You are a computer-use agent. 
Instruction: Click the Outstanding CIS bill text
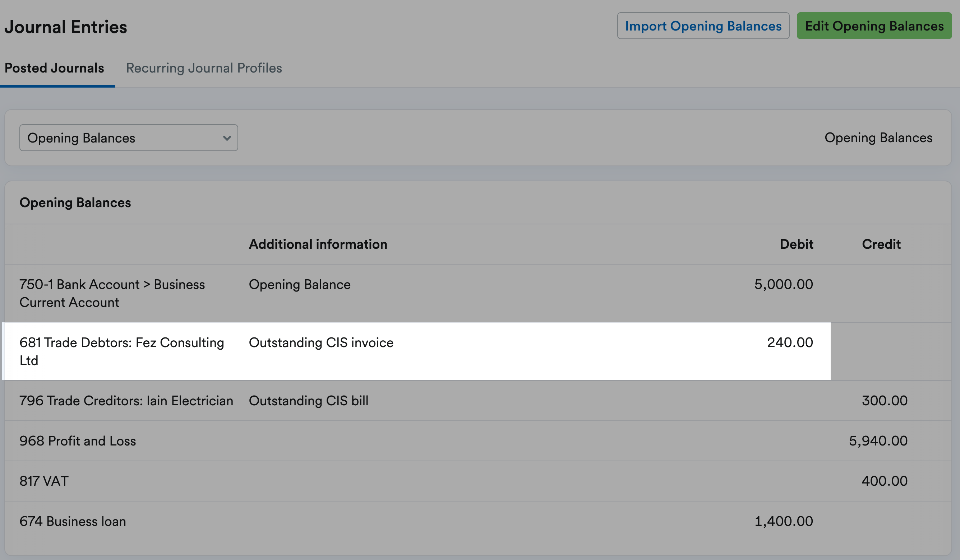click(x=308, y=401)
